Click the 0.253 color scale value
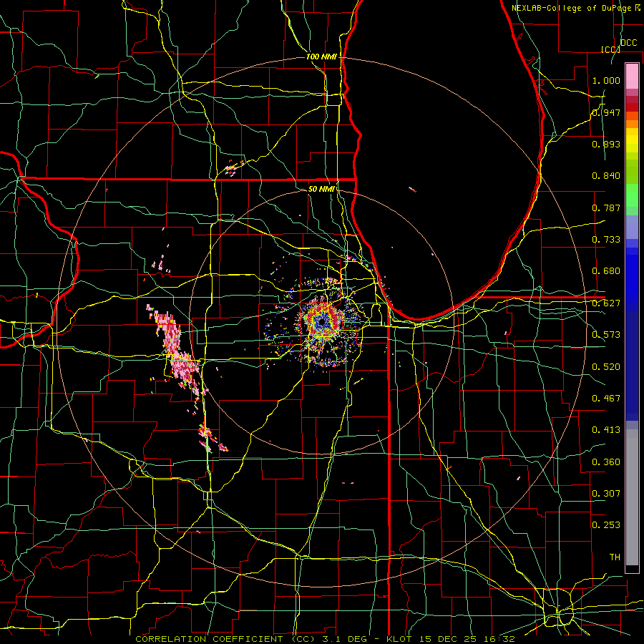Image resolution: width=644 pixels, height=644 pixels. (606, 525)
